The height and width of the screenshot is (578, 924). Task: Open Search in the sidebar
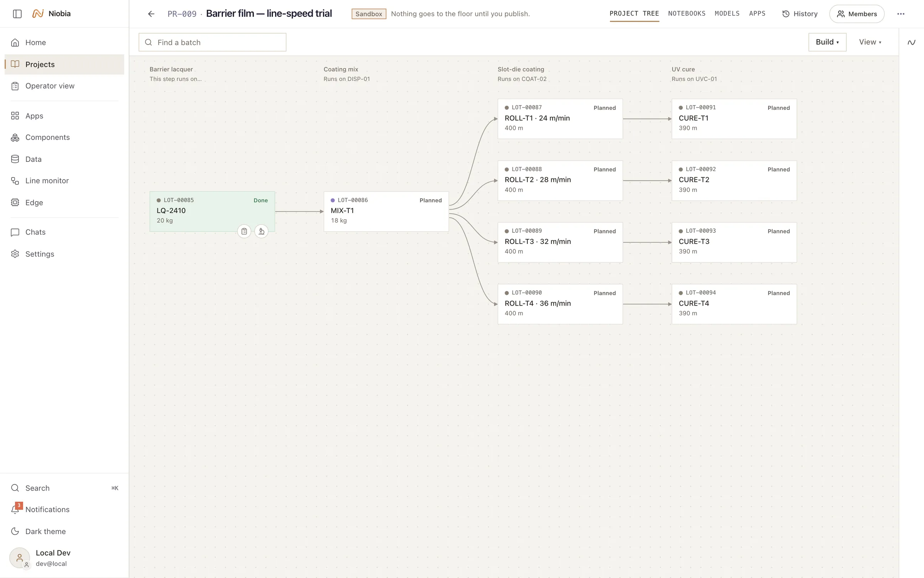pyautogui.click(x=64, y=488)
